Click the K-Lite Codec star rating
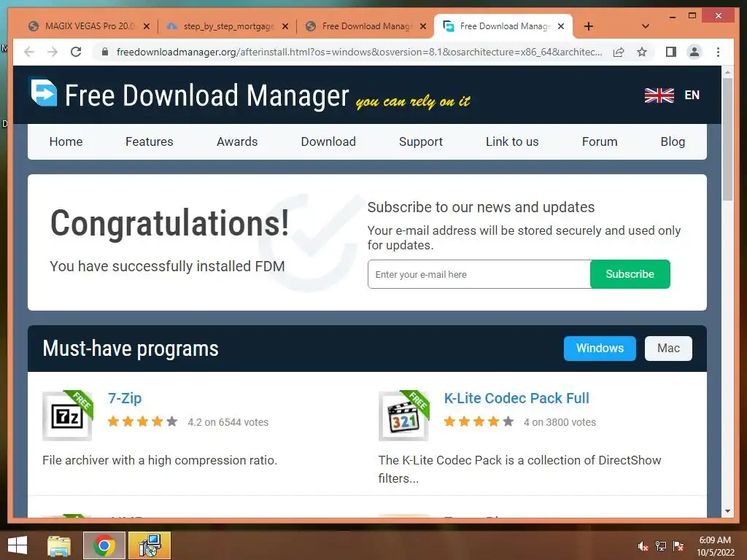The height and width of the screenshot is (560, 747). pos(479,421)
